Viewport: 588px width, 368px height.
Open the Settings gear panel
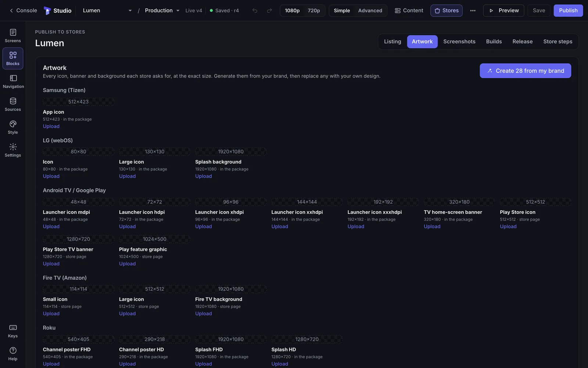[x=13, y=150]
